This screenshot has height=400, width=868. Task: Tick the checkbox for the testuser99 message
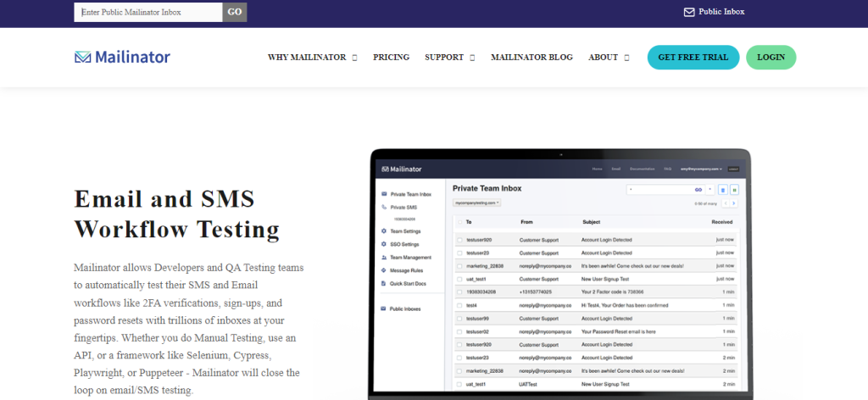point(459,319)
